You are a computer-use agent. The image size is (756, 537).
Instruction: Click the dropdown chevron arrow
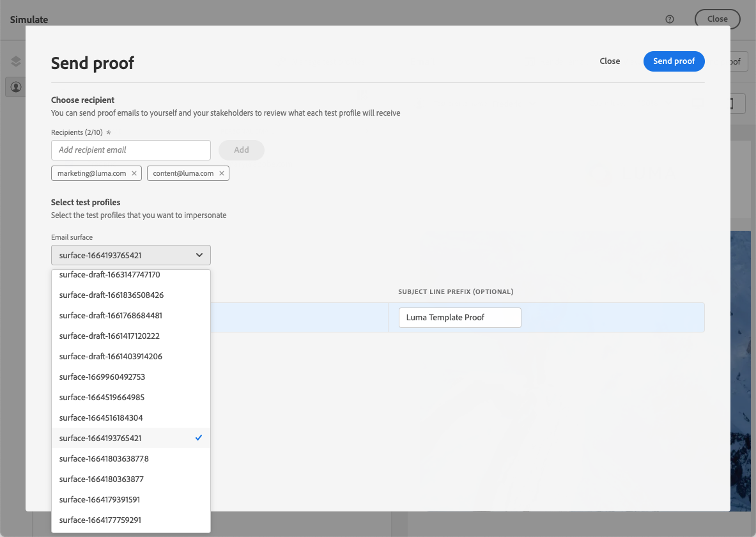(x=199, y=255)
